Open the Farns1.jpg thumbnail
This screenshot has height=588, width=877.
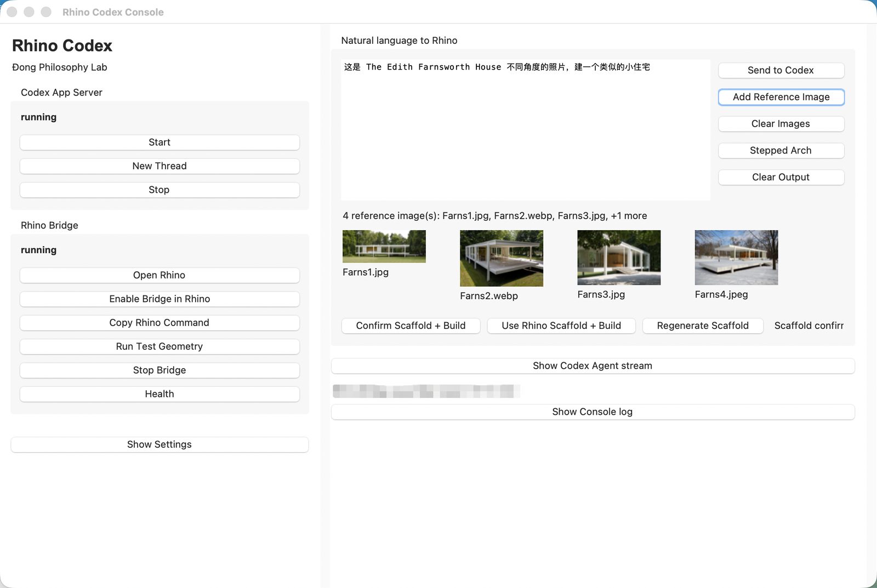[384, 246]
